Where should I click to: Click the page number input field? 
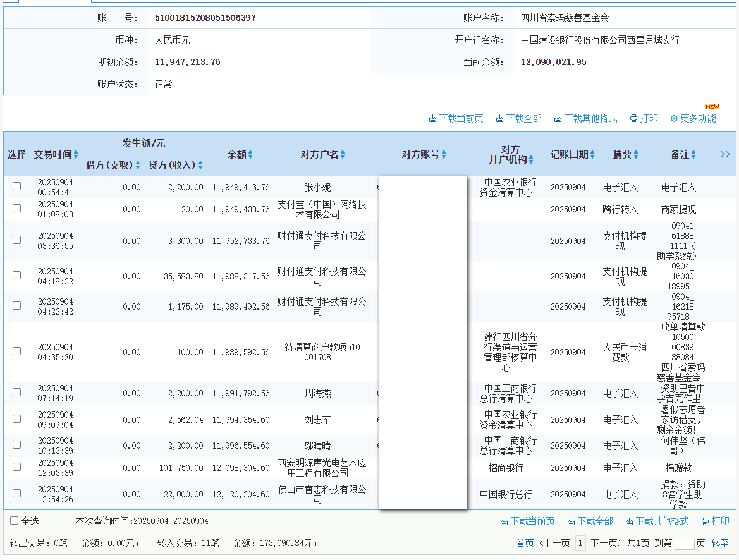[x=684, y=544]
